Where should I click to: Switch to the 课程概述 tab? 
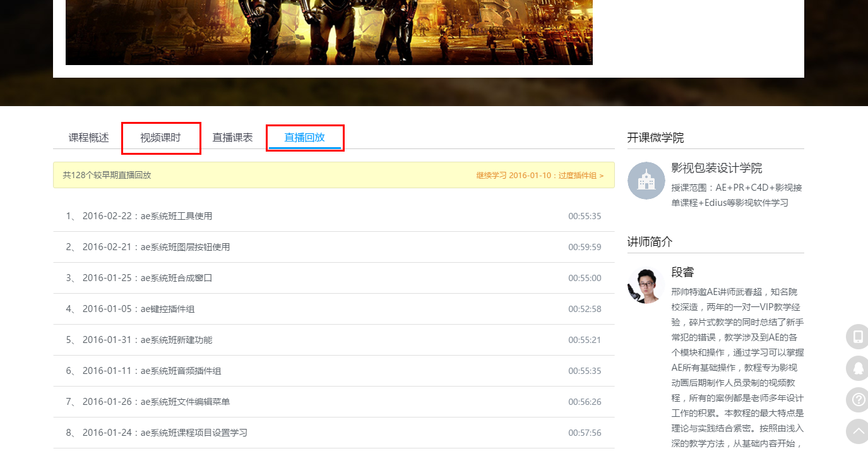click(x=88, y=138)
